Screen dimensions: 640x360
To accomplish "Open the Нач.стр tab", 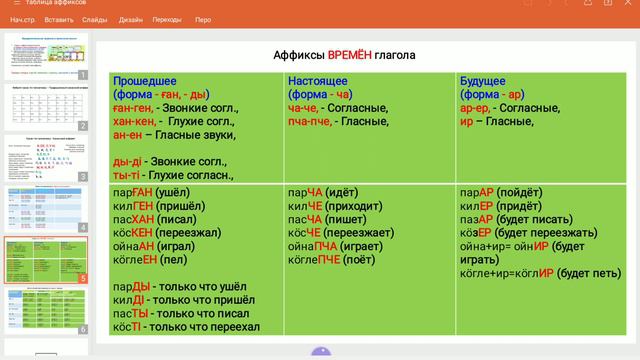I will pyautogui.click(x=22, y=20).
